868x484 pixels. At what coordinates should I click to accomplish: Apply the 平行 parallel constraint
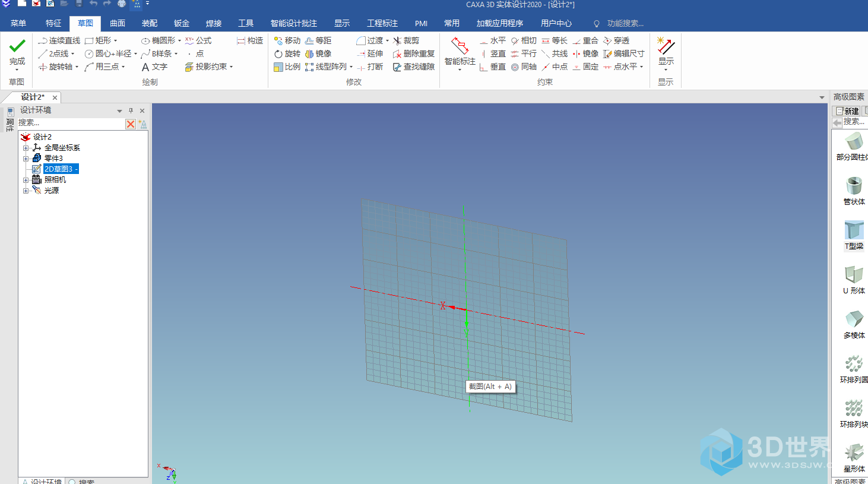click(524, 53)
